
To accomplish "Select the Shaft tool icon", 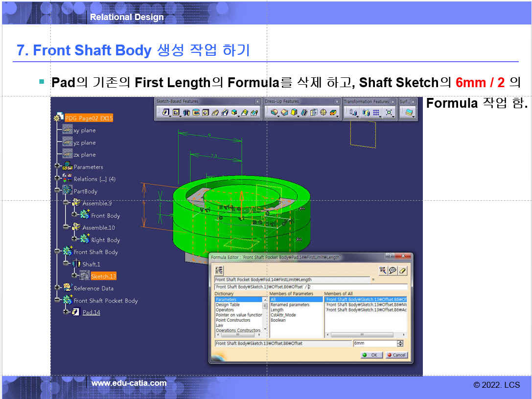I will tap(187, 113).
